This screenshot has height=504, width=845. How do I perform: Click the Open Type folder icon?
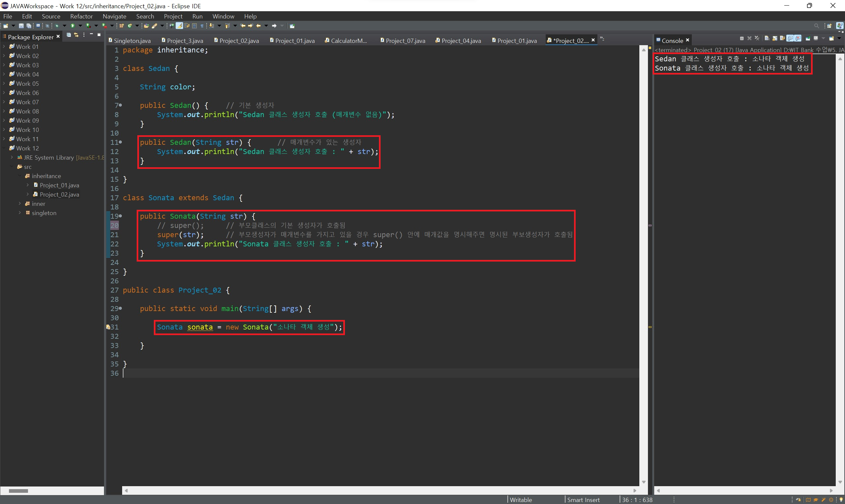(146, 26)
